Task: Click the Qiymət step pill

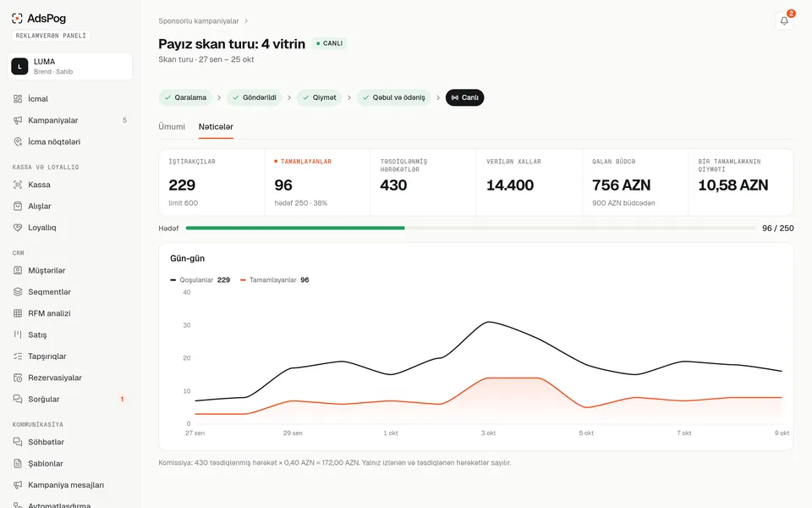Action: 319,97
